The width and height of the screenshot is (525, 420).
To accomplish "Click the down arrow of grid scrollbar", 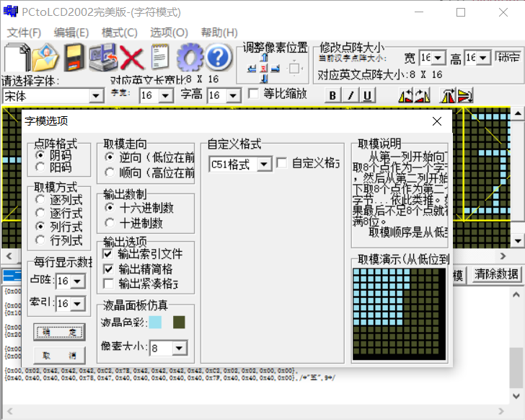I will click(518, 241).
